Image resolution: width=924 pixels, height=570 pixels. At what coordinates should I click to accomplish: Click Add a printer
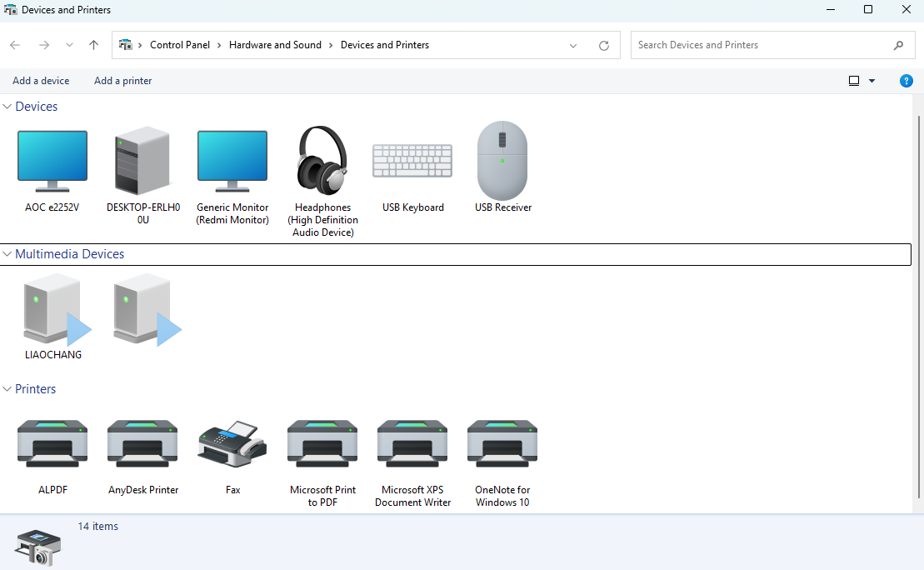122,81
